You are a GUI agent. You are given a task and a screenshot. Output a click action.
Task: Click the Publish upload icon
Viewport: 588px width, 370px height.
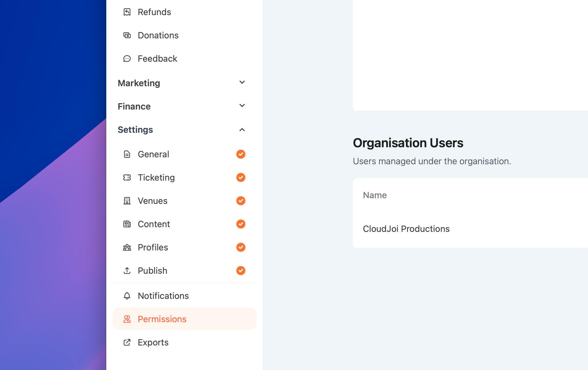[x=127, y=271]
